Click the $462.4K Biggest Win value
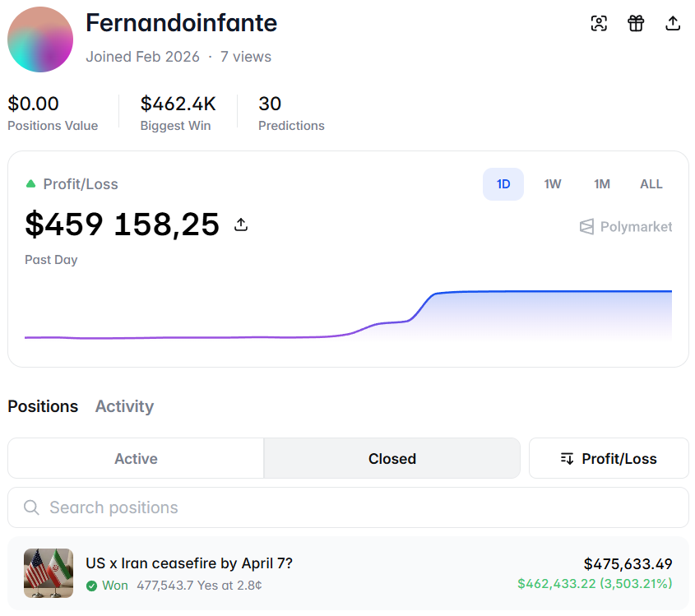This screenshot has height=616, width=695. pyautogui.click(x=178, y=104)
